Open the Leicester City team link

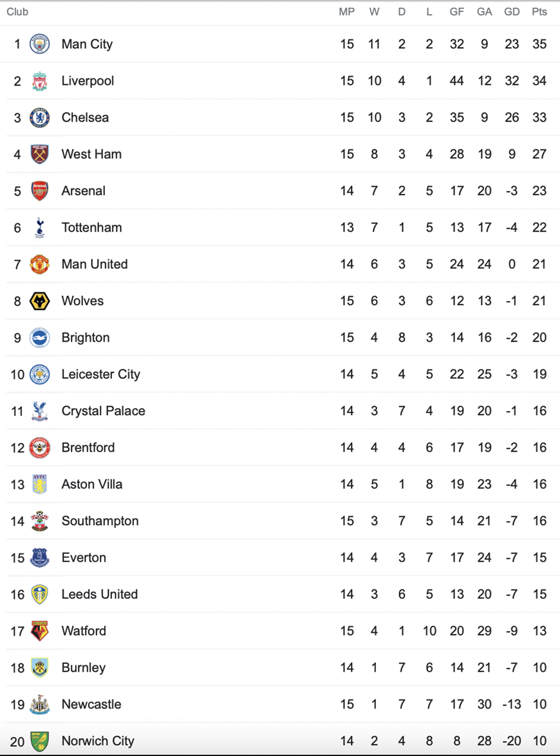tap(101, 374)
